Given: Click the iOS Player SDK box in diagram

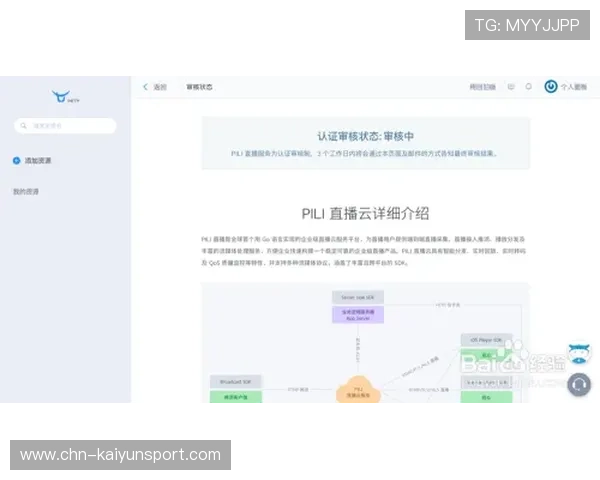Looking at the screenshot, I should [486, 340].
